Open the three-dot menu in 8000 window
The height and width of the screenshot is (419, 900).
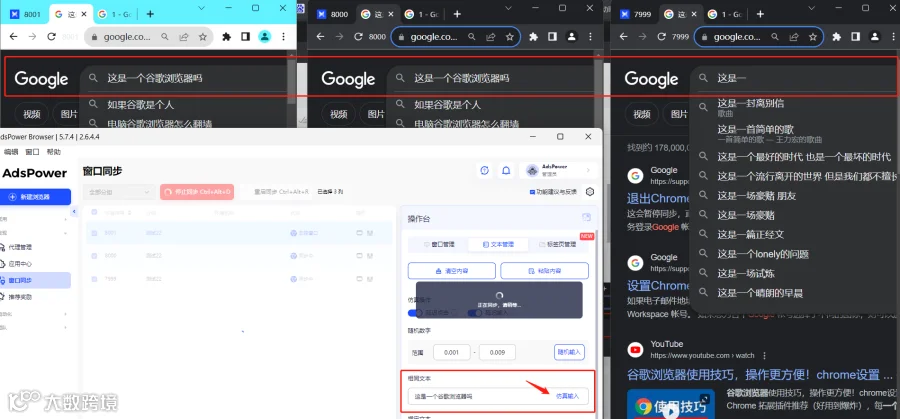591,37
